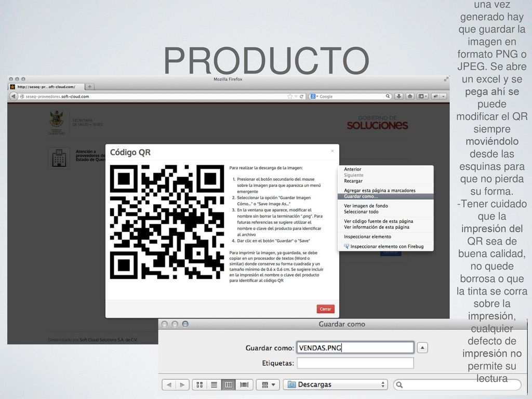
Task: Collapse save dialog with triangle button
Action: (422, 348)
